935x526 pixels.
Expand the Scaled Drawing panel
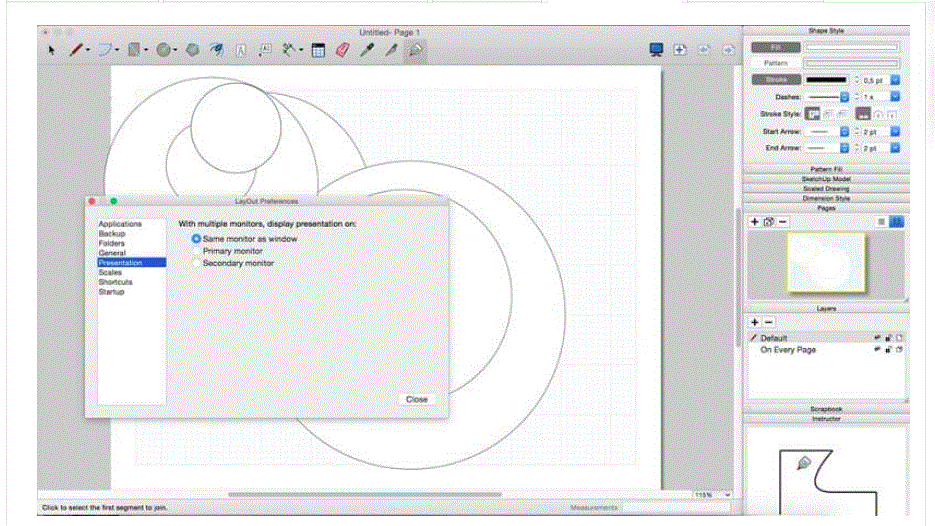(x=826, y=188)
